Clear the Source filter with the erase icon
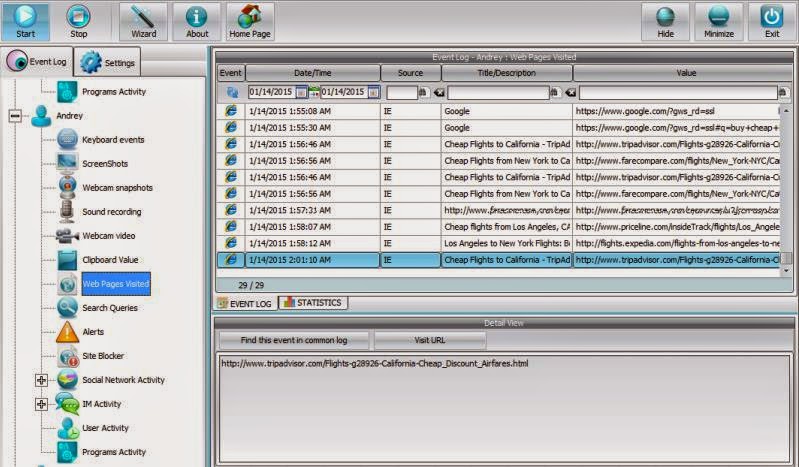The image size is (799, 467). pos(439,92)
